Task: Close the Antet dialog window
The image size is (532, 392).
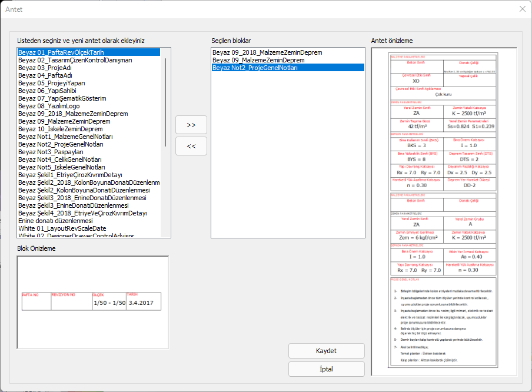Action: (x=522, y=9)
